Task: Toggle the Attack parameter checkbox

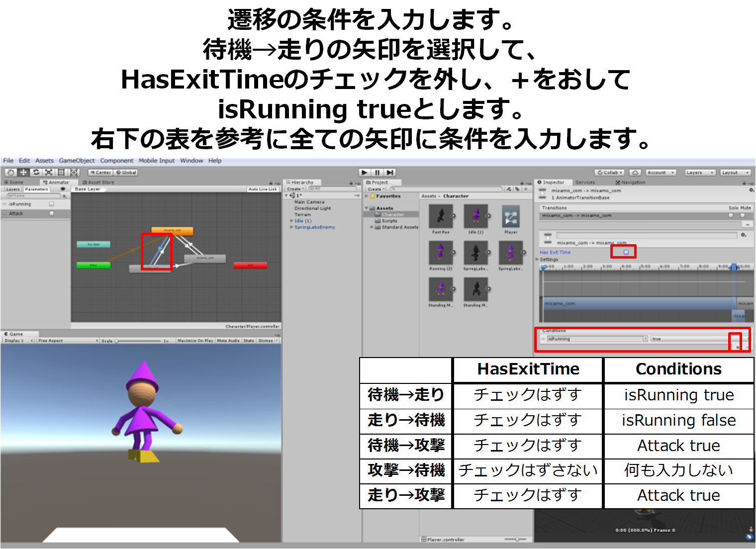Action: (51, 213)
